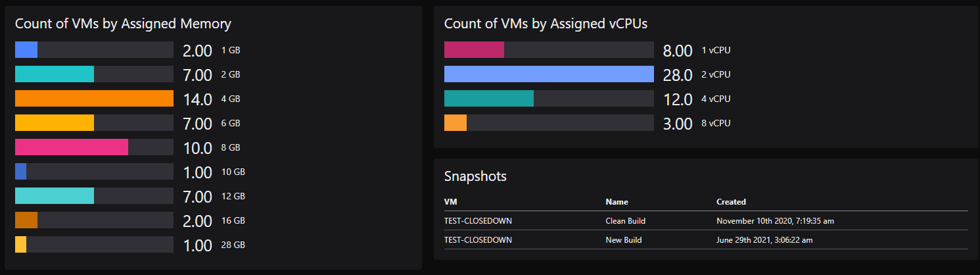Select the yellow 6 GB memory bar

55,123
